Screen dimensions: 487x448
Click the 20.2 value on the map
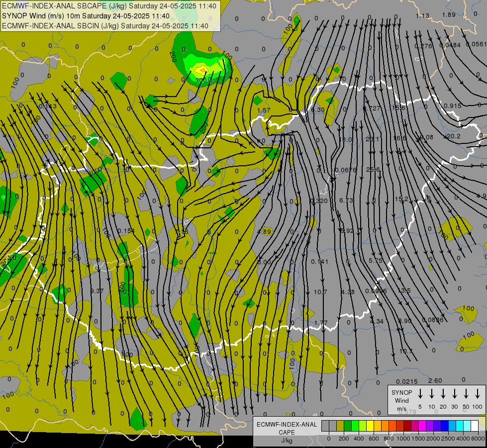click(454, 136)
